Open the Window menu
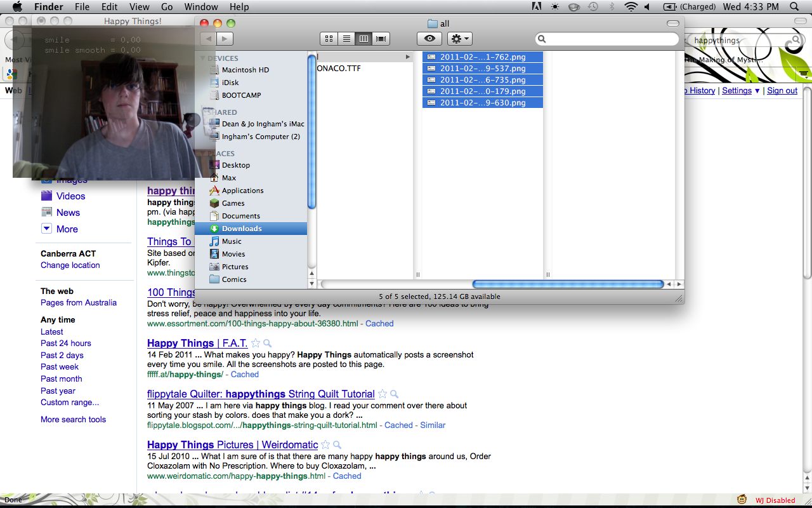This screenshot has width=812, height=508. click(200, 7)
